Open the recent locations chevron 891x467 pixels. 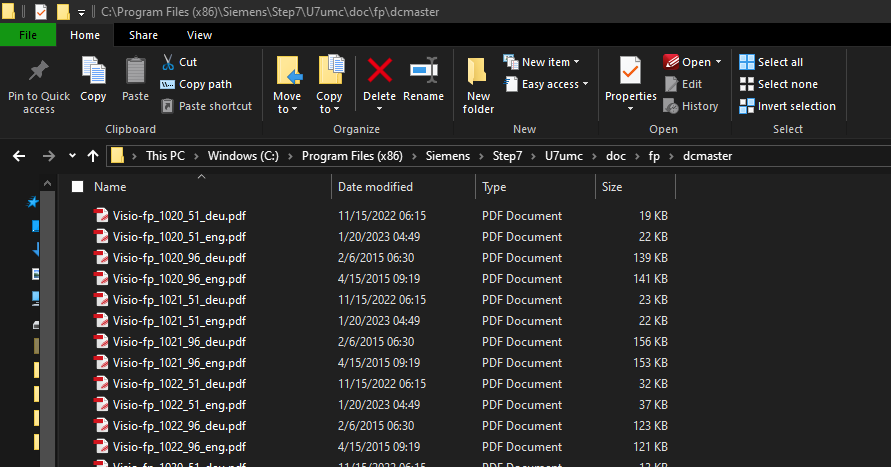tap(72, 156)
